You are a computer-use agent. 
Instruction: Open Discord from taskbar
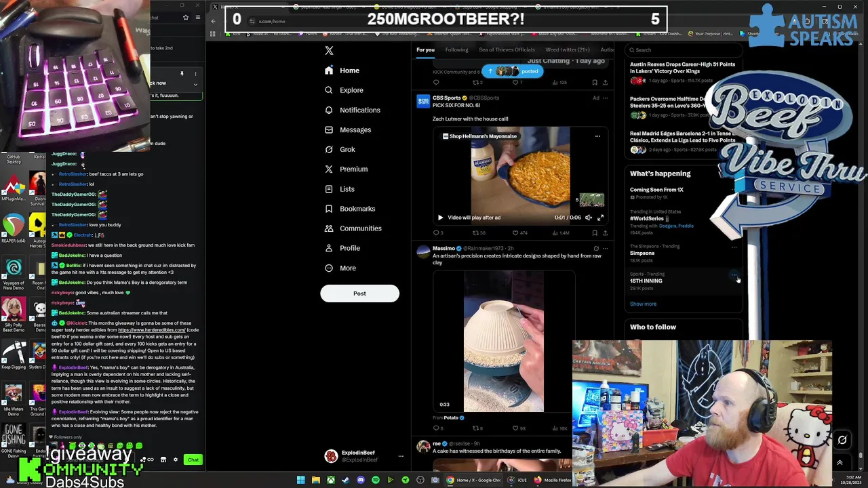point(360,480)
